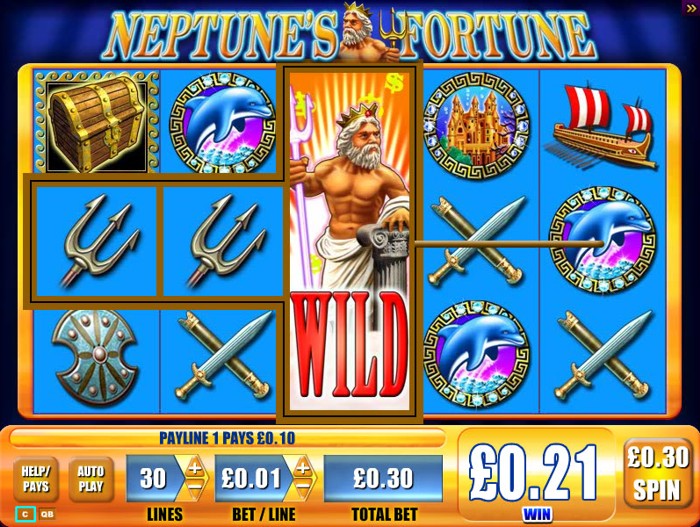Open Help/Pays paytable

coord(36,479)
